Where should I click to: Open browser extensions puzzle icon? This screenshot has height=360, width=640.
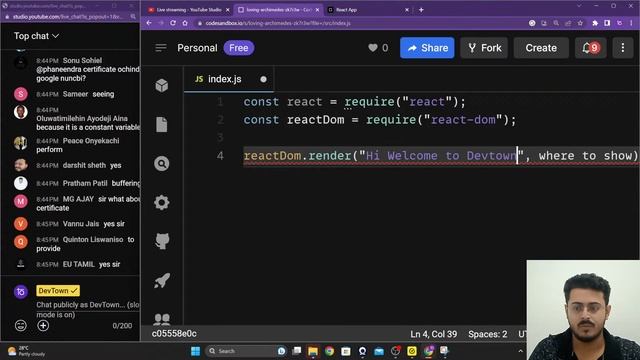[x=595, y=23]
